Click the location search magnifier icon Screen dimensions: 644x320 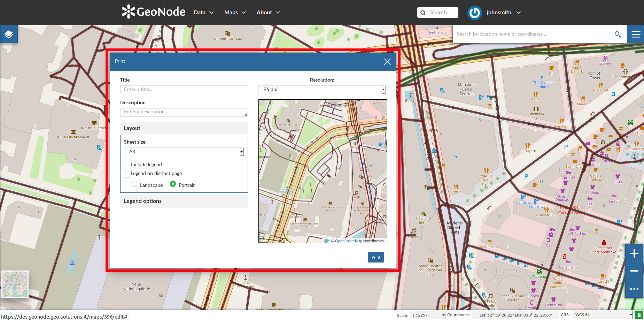click(x=618, y=34)
